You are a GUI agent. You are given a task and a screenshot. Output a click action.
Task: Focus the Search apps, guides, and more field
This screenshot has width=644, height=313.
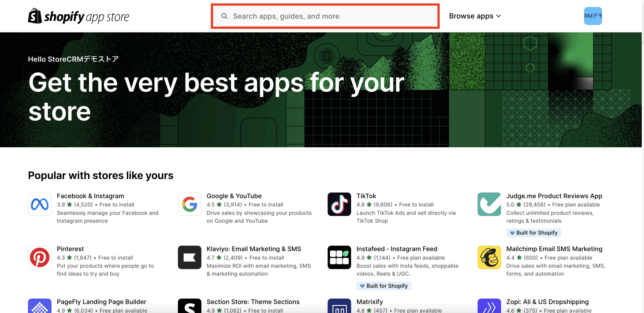[325, 16]
